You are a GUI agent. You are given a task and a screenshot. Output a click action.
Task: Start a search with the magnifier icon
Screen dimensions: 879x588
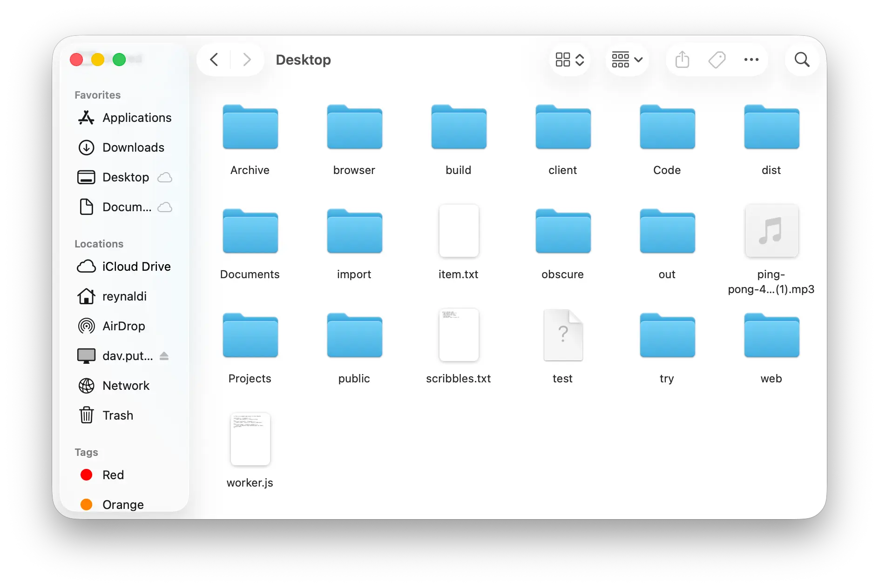coord(802,60)
